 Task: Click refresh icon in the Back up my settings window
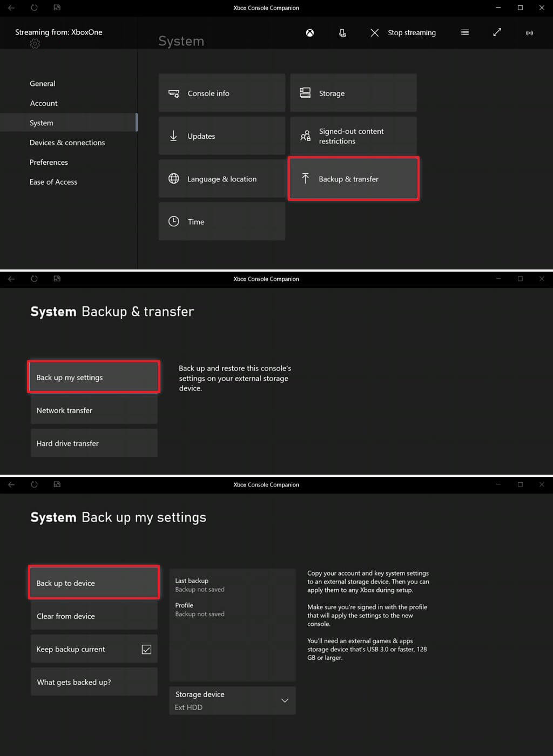click(34, 484)
